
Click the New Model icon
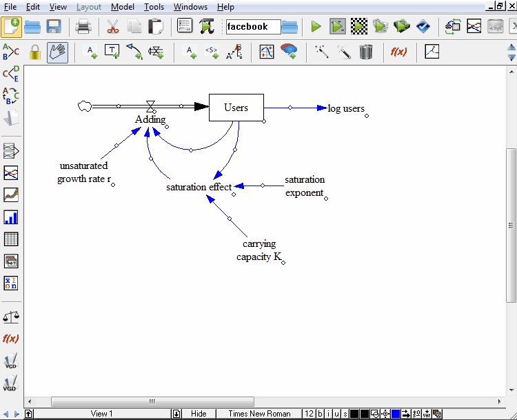(11, 27)
